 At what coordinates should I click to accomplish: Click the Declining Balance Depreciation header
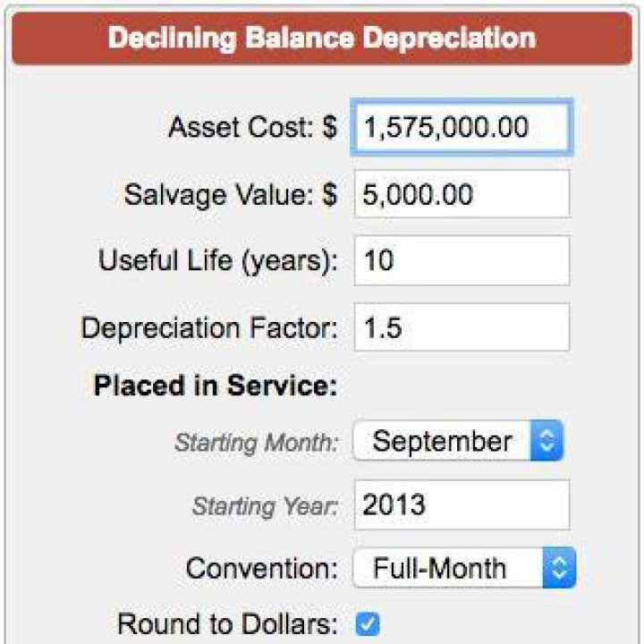pyautogui.click(x=322, y=38)
